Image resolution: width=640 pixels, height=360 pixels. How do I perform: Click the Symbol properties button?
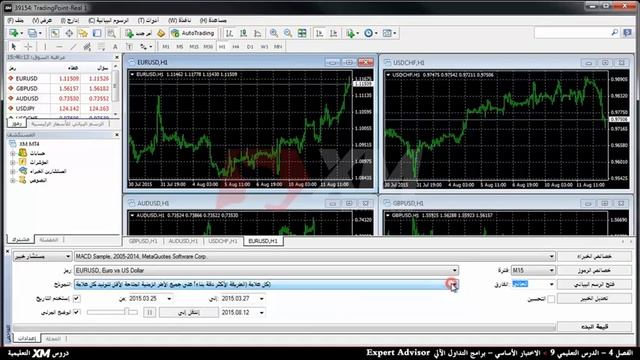pyautogui.click(x=594, y=271)
